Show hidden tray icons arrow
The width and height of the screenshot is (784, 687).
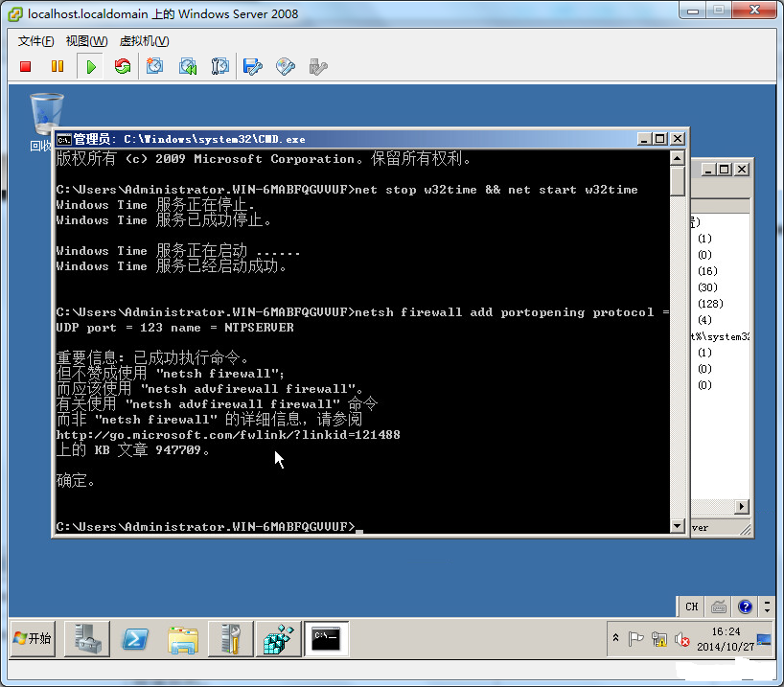tap(616, 637)
